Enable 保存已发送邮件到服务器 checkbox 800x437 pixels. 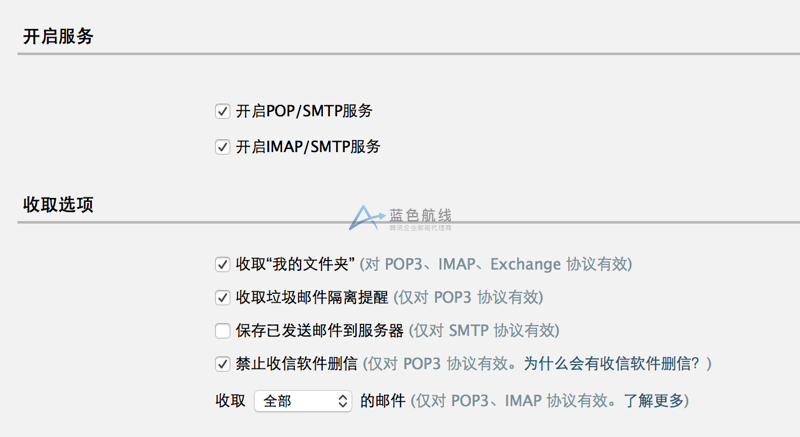click(222, 330)
